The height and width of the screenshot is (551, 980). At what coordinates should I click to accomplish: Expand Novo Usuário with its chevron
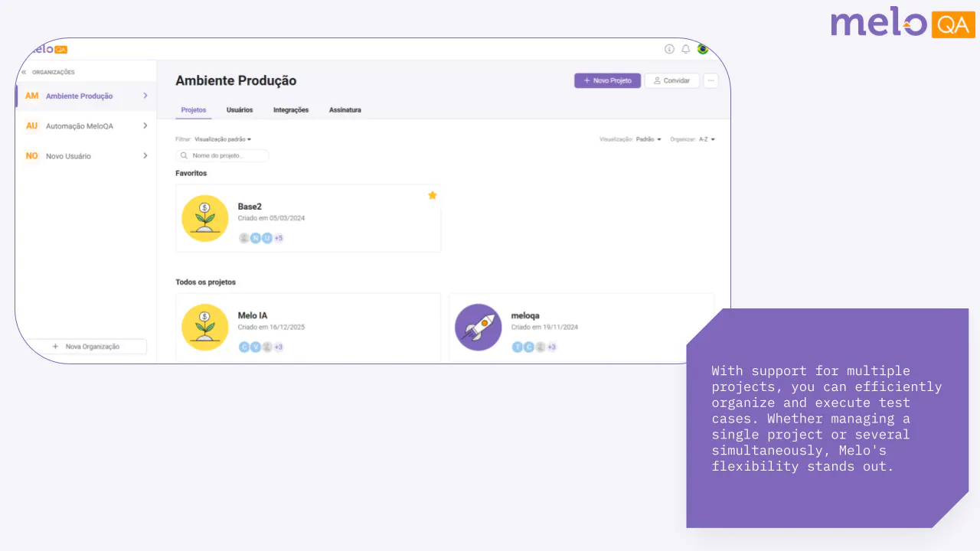(145, 155)
